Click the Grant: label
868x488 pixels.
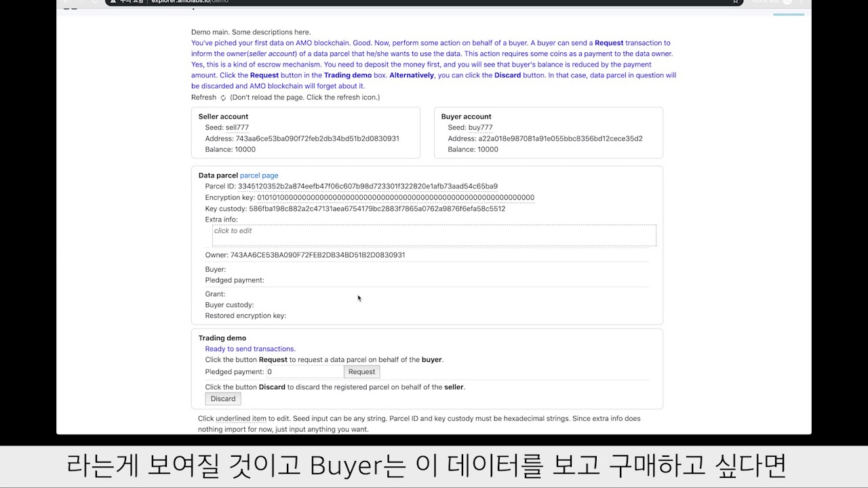tap(216, 294)
